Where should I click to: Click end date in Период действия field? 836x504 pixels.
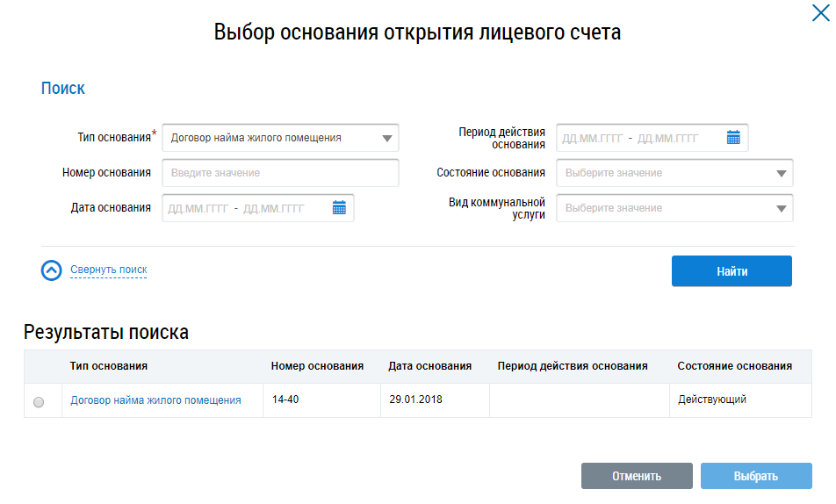667,139
